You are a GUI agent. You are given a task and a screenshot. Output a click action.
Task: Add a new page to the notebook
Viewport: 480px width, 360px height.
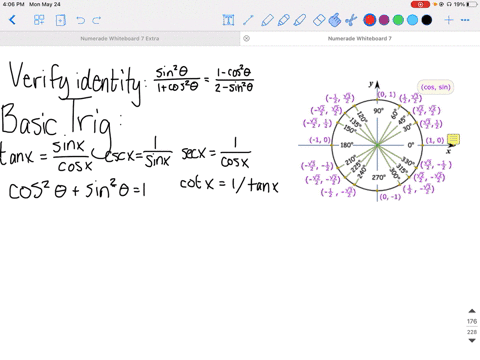point(60,20)
